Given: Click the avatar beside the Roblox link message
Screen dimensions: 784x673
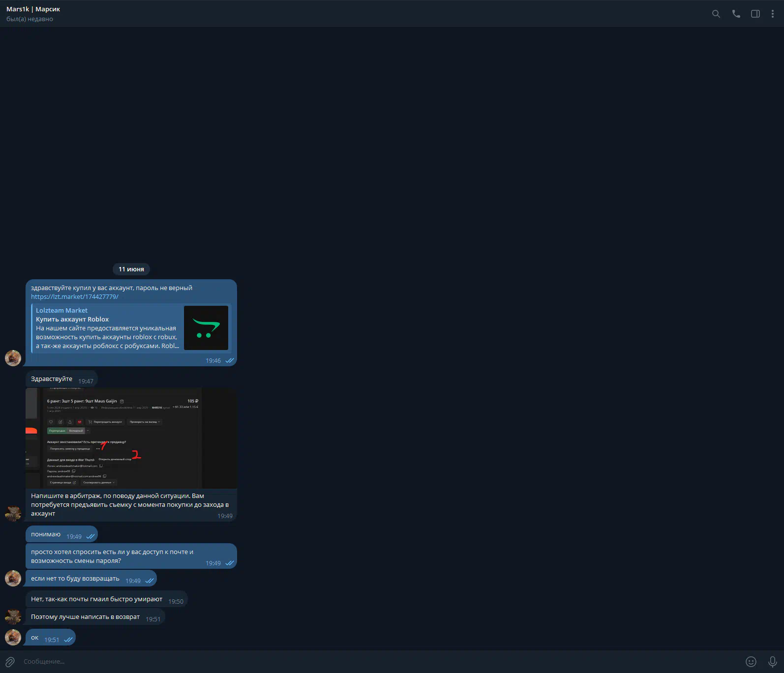Looking at the screenshot, I should (13, 358).
